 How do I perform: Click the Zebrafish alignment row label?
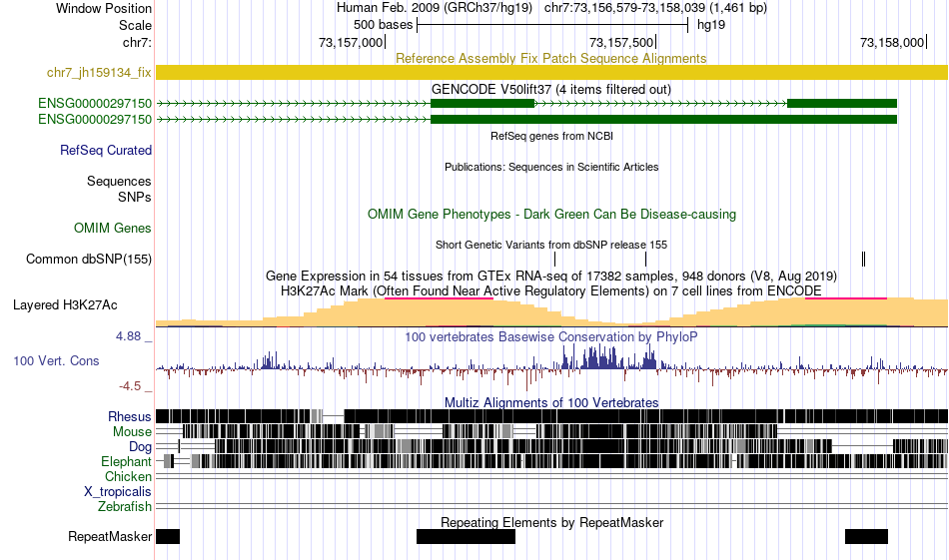pyautogui.click(x=125, y=506)
